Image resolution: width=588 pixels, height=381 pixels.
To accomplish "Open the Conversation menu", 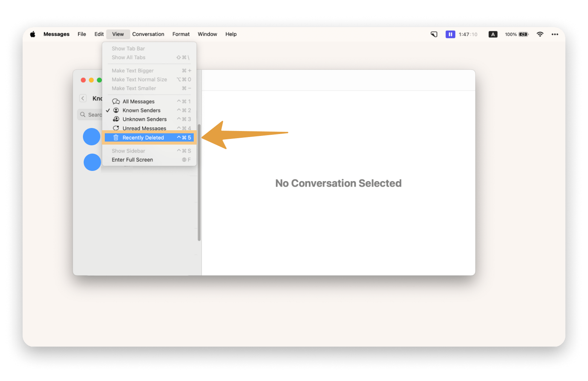I will [x=148, y=34].
